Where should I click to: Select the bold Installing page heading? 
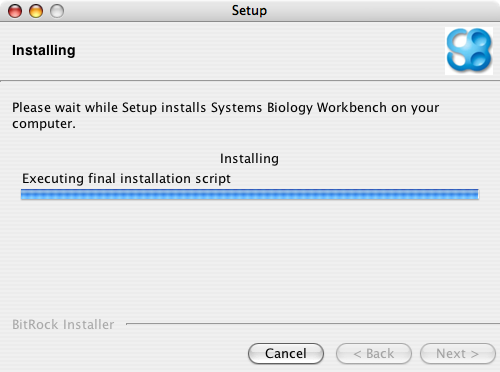click(44, 50)
